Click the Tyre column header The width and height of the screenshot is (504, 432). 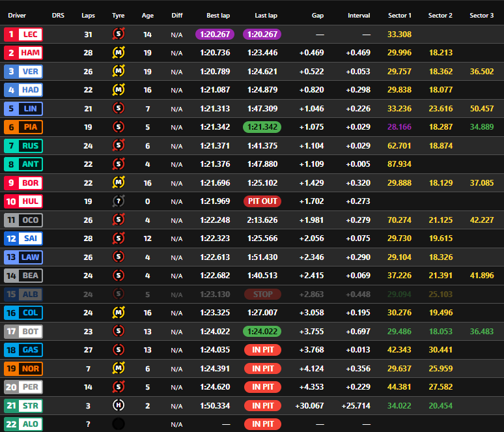pos(118,15)
